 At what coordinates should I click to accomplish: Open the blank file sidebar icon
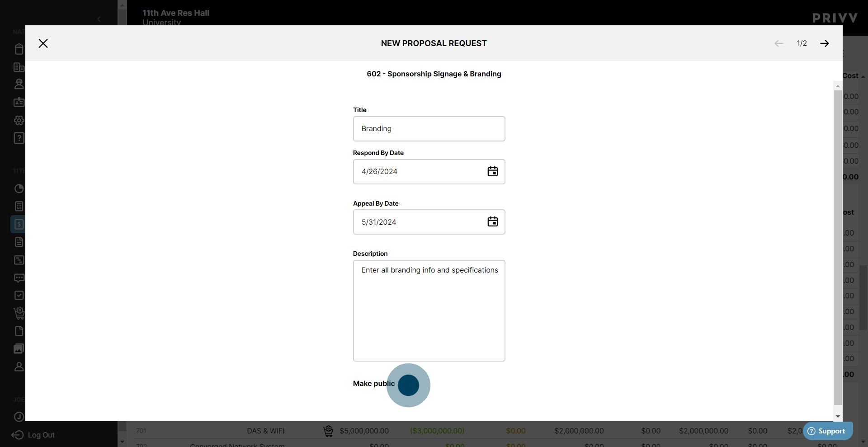point(19,331)
